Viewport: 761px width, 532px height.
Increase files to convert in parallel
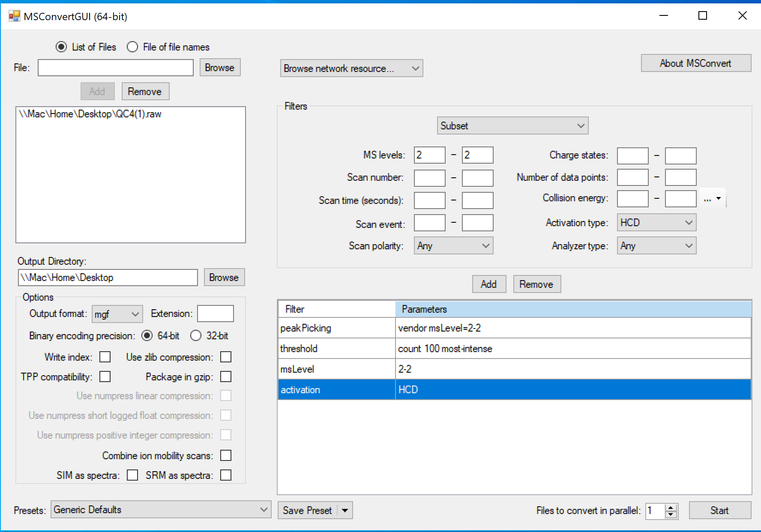pyautogui.click(x=671, y=507)
